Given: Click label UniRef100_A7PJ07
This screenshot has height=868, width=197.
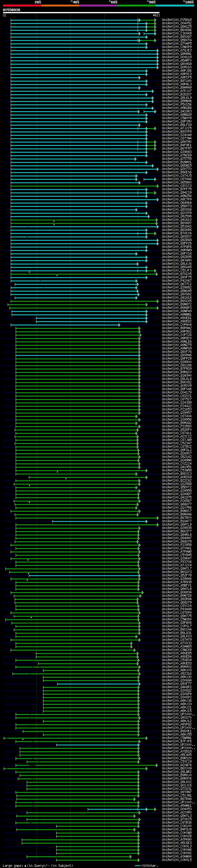Looking at the screenshot, I should pos(177,91).
